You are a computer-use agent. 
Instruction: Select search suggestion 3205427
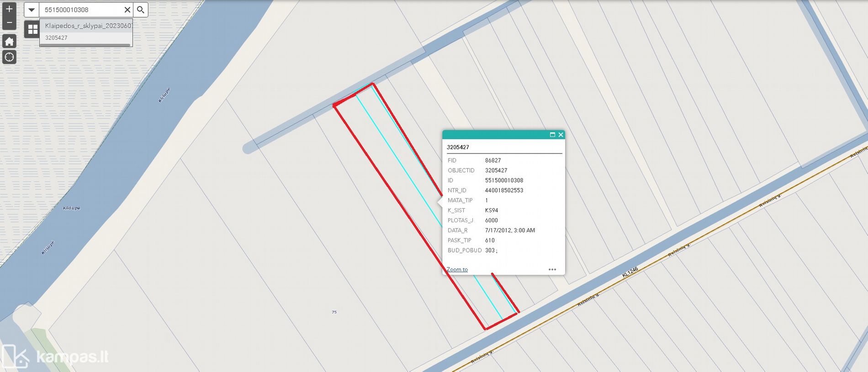coord(56,38)
